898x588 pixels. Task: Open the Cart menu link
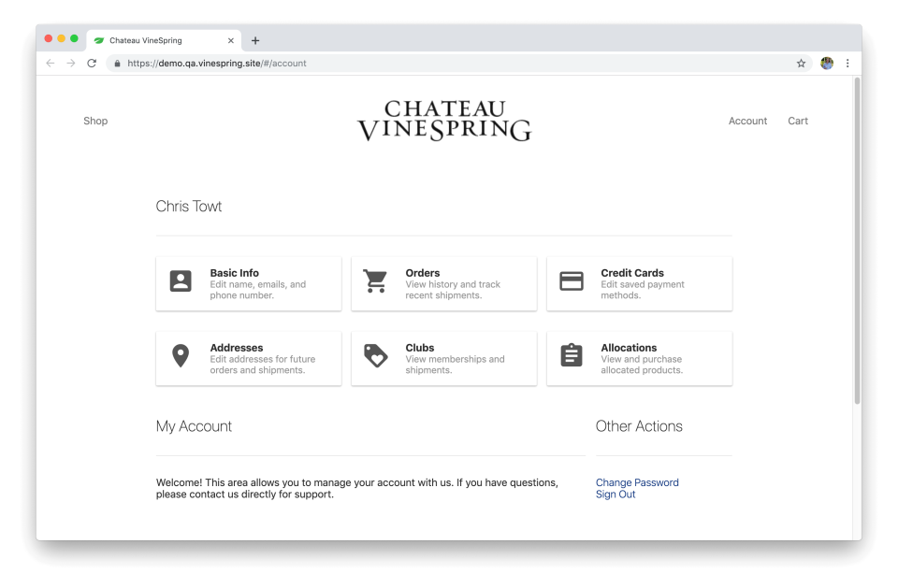tap(798, 121)
